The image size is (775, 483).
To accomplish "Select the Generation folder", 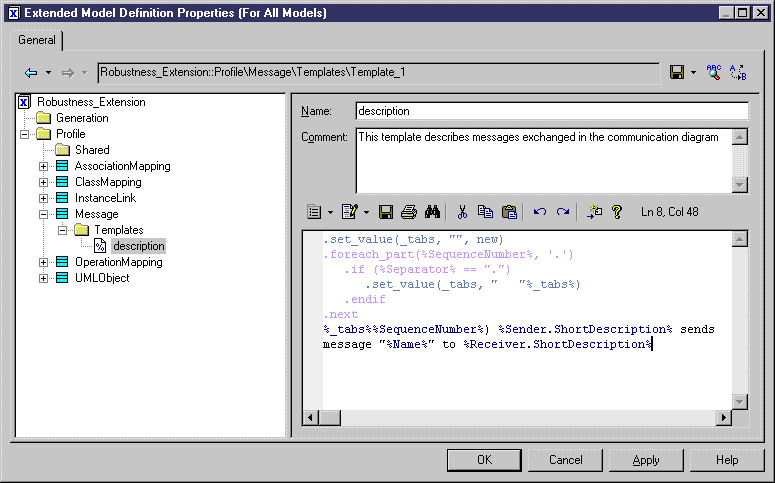I will [82, 118].
